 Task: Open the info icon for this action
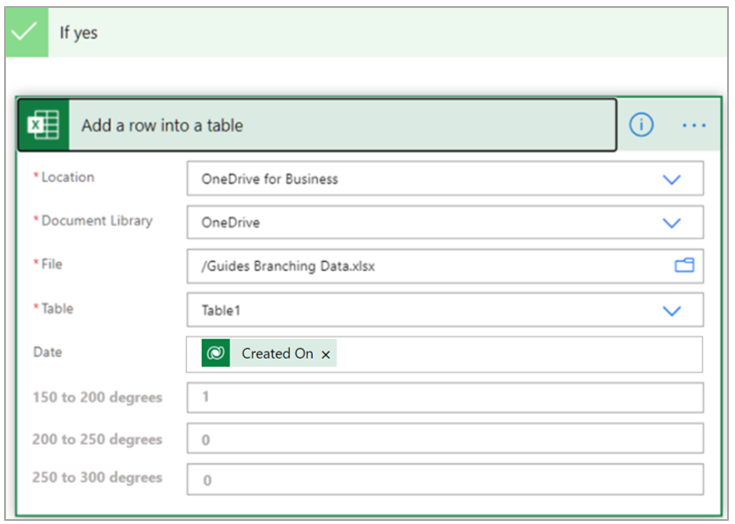(641, 124)
